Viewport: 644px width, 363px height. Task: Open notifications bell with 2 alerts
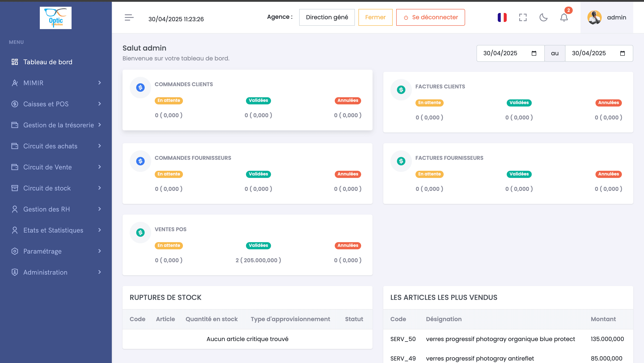[x=564, y=17]
